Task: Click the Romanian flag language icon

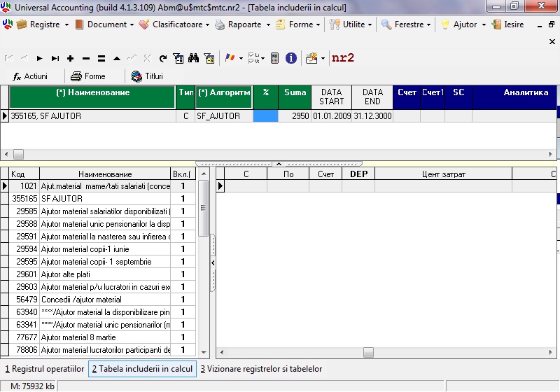Action: (230, 57)
